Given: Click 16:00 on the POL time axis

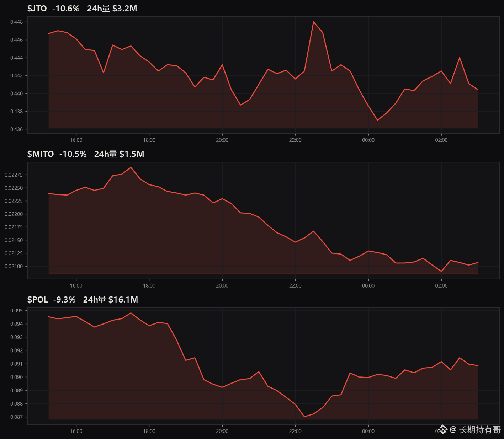Looking at the screenshot, I should [76, 431].
